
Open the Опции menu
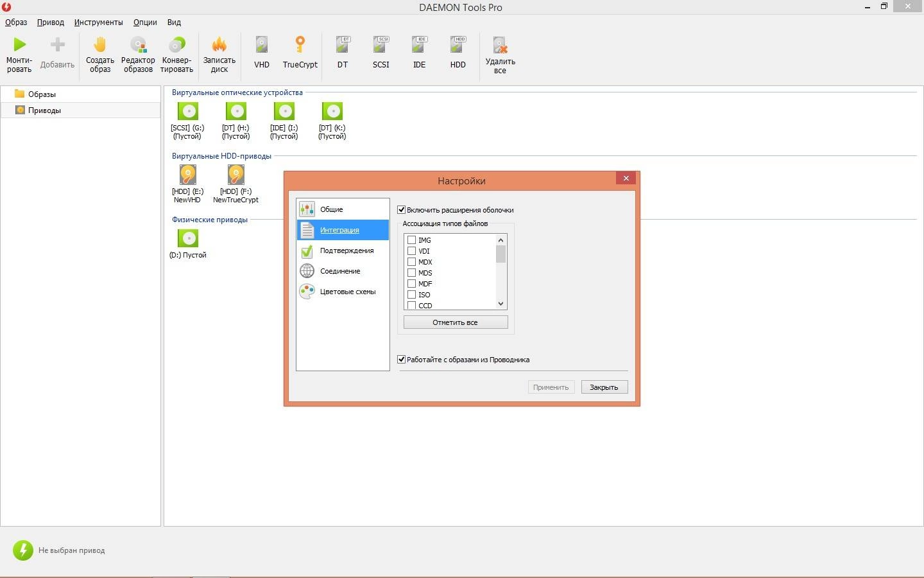click(145, 22)
